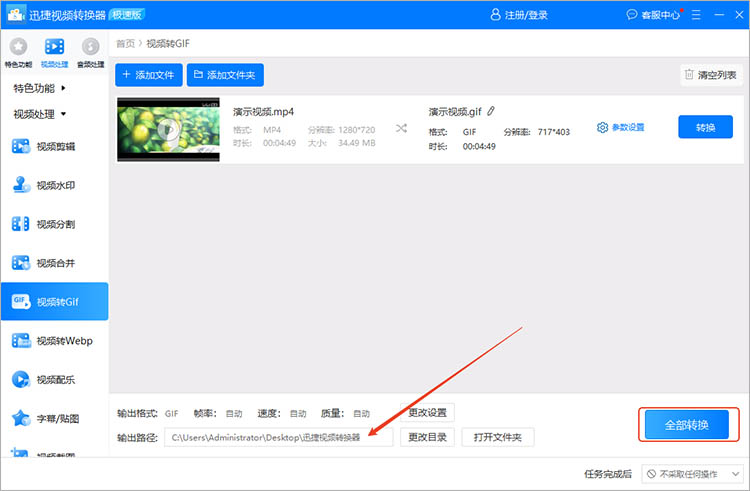The image size is (750, 491).
Task: Click the 转换 button for 演示视频
Action: tap(705, 127)
